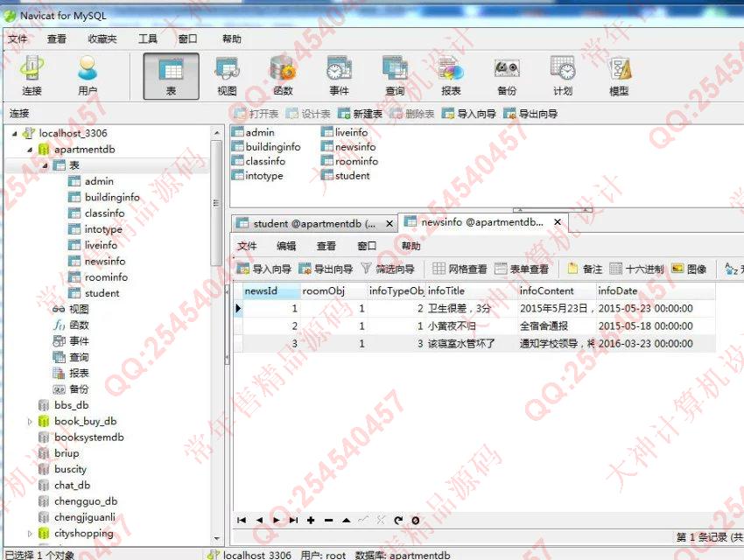
Task: Open the 用户 (User) toolbar icon
Action: point(88,76)
